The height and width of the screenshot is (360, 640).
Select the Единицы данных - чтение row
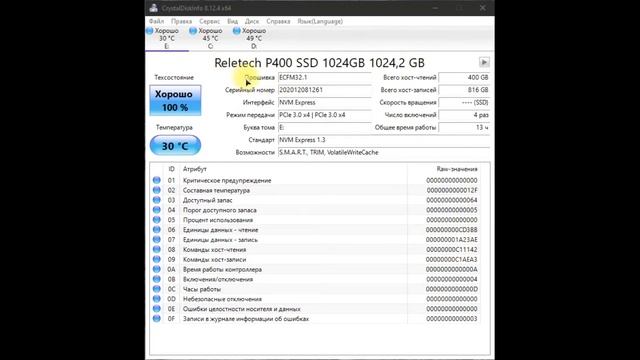315,230
